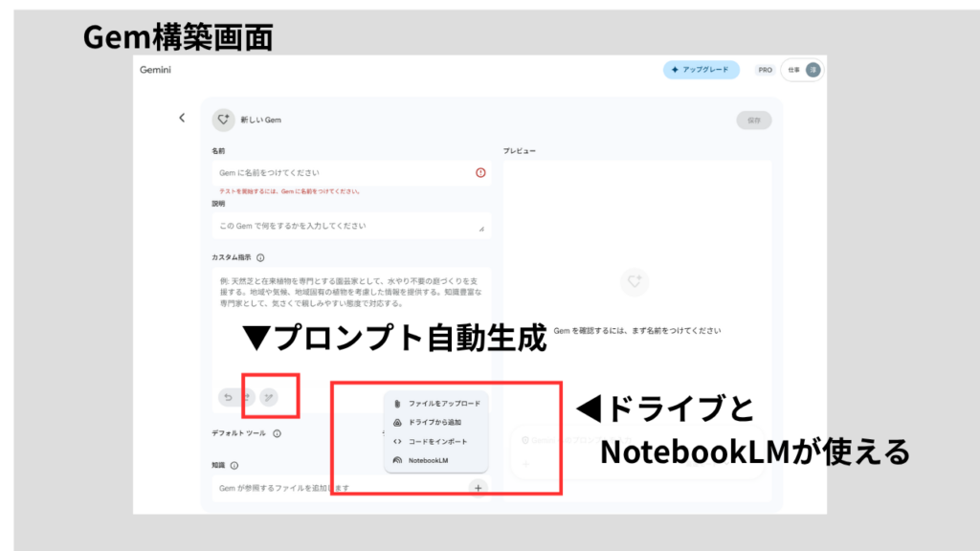Screen dimensions: 980x551
Task: Click the info icon next to 知識
Action: tap(234, 466)
